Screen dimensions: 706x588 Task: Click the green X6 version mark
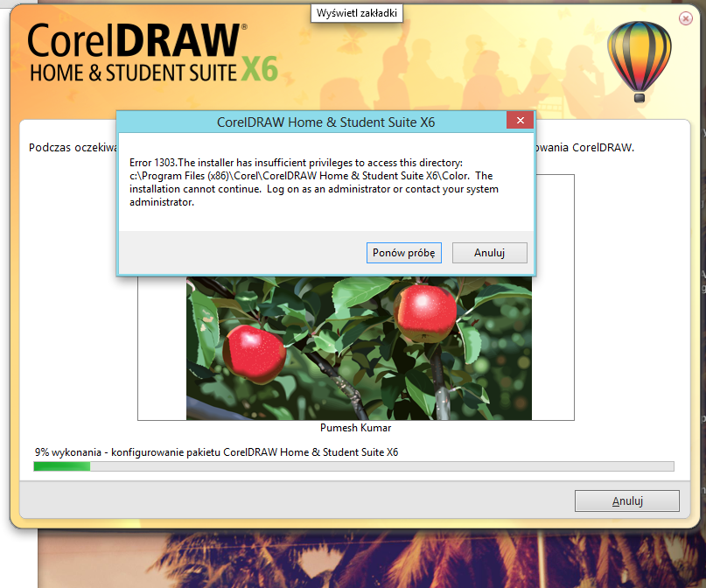260,69
